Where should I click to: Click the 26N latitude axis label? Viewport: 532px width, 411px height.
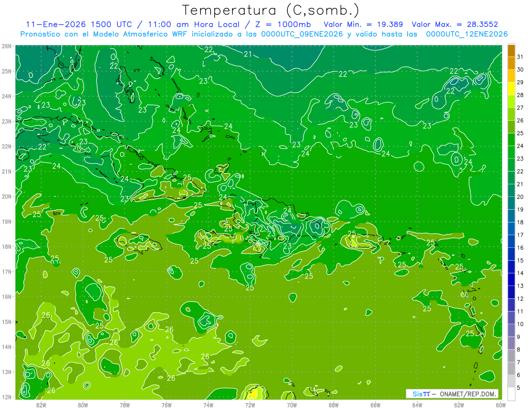pos(7,46)
